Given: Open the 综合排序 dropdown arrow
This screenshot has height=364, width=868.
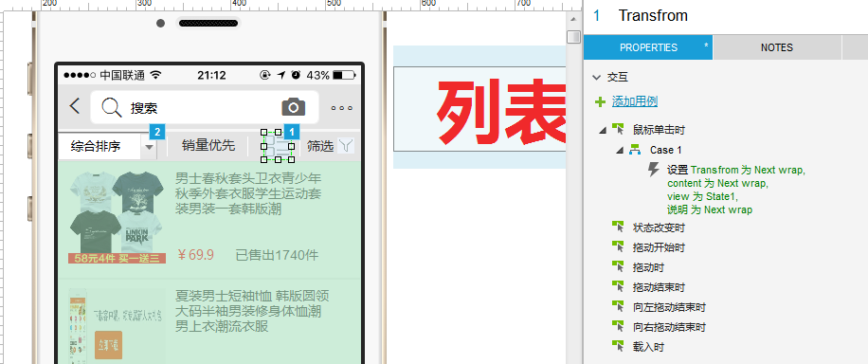Looking at the screenshot, I should point(149,147).
